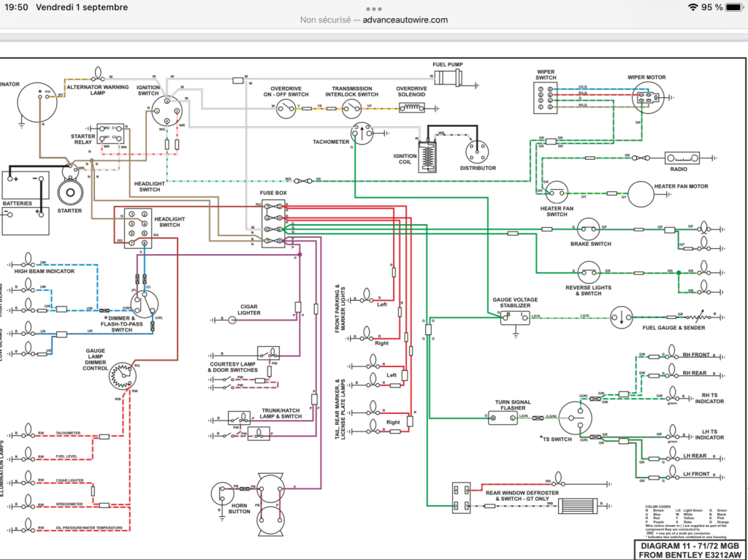Tap the three-dot multitasking handle at top
This screenshot has height=560, width=748.
click(374, 9)
